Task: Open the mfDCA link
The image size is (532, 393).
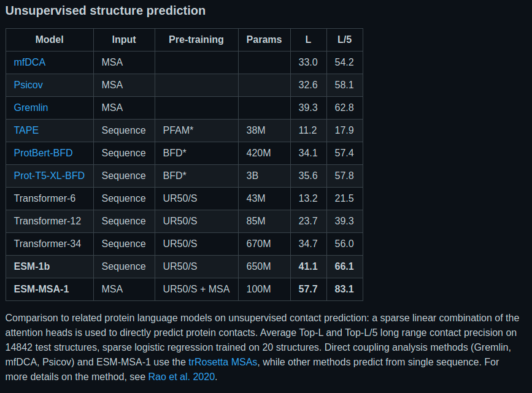Action: [x=29, y=62]
